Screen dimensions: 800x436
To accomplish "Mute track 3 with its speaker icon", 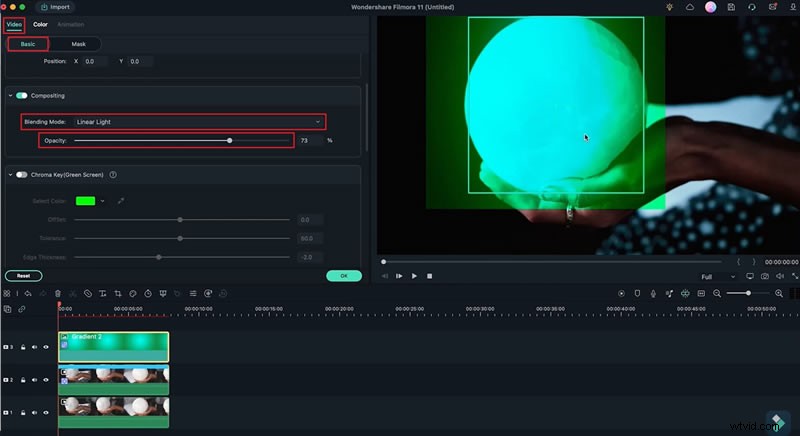I will coord(35,347).
